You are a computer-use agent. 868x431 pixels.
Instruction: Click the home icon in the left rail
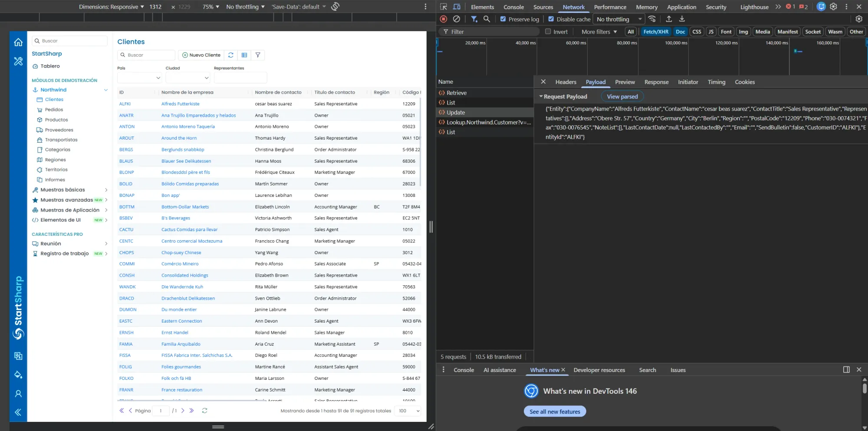click(18, 42)
